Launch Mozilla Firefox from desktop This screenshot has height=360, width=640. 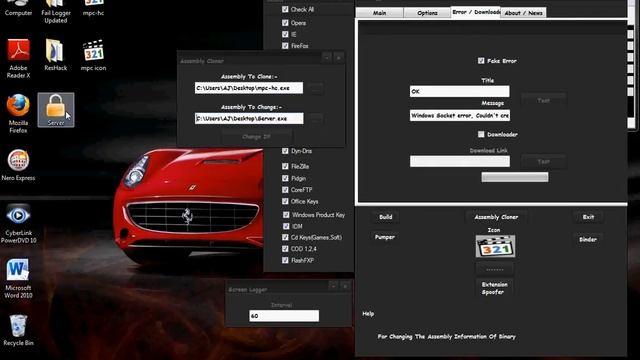18,113
